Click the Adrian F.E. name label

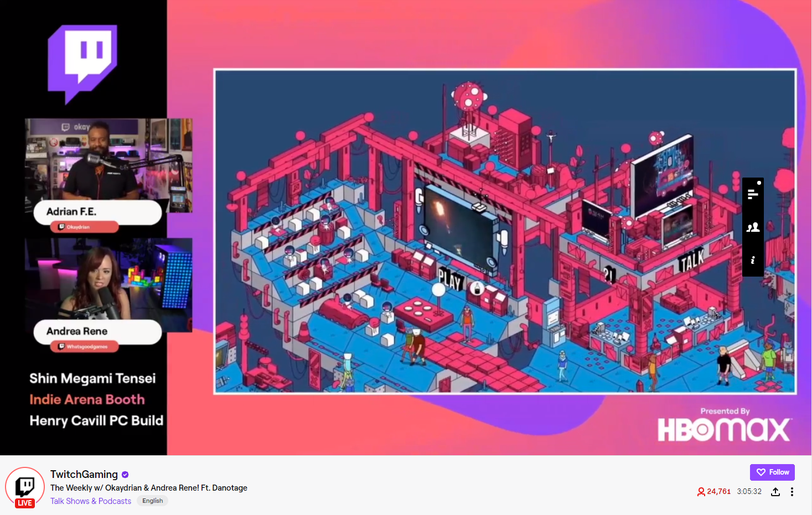(97, 212)
